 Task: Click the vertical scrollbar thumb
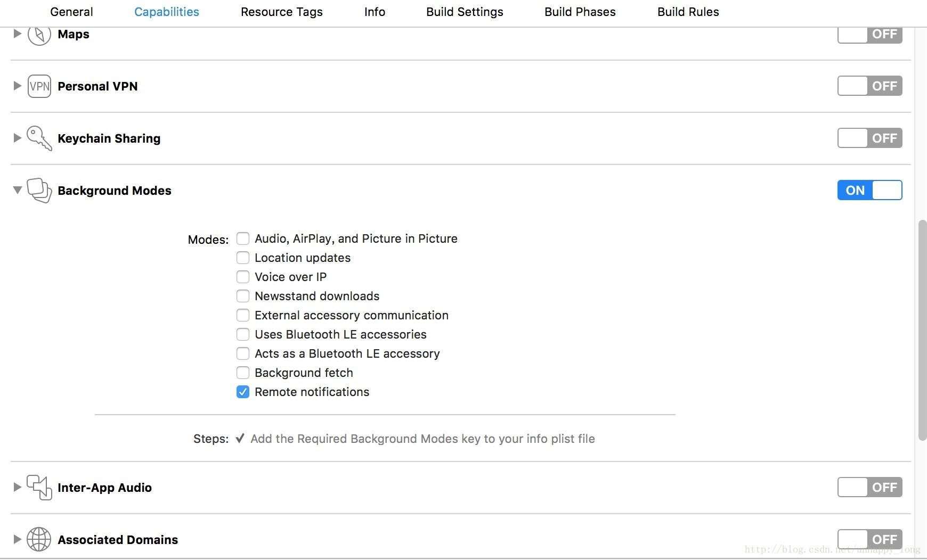coord(922,330)
